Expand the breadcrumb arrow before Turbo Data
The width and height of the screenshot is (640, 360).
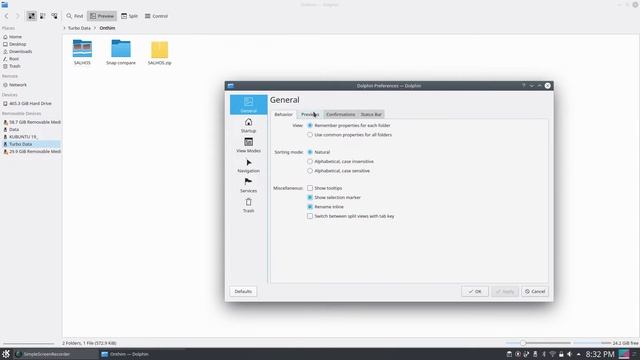[x=64, y=28]
